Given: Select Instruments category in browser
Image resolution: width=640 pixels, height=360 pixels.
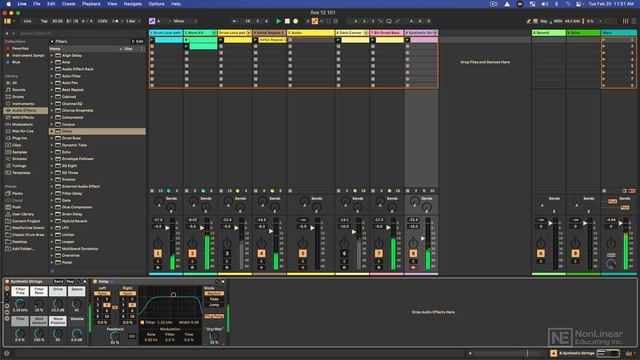Looking at the screenshot, I should pos(22,104).
